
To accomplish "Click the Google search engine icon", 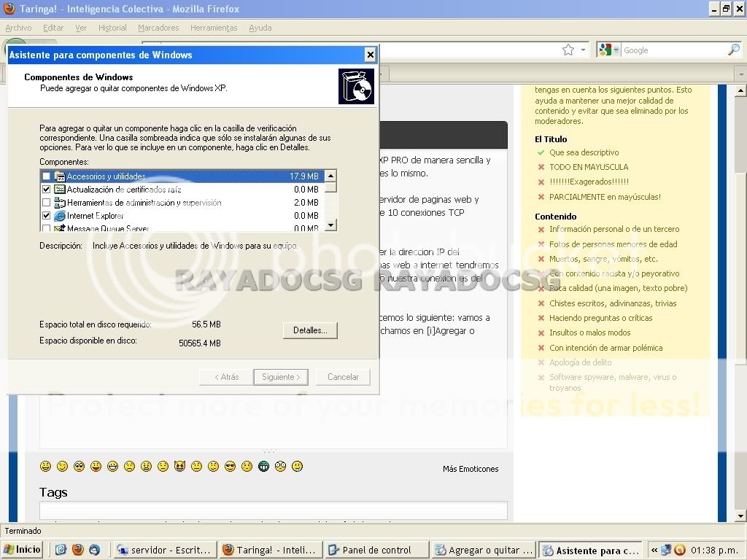I will [605, 50].
